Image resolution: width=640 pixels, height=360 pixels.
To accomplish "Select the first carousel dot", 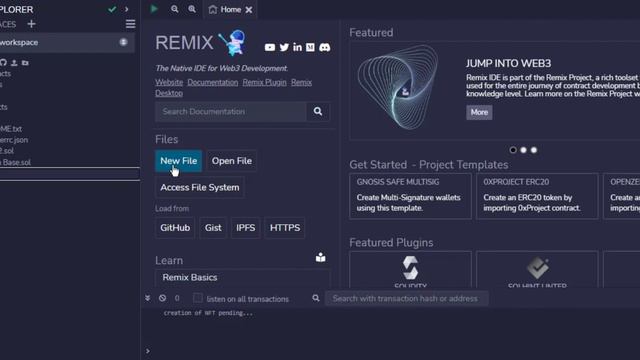I will tap(513, 150).
